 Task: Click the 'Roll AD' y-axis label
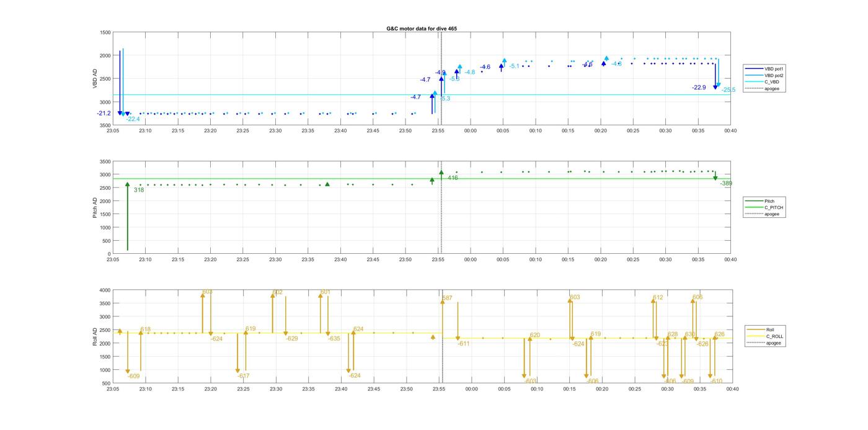click(95, 336)
